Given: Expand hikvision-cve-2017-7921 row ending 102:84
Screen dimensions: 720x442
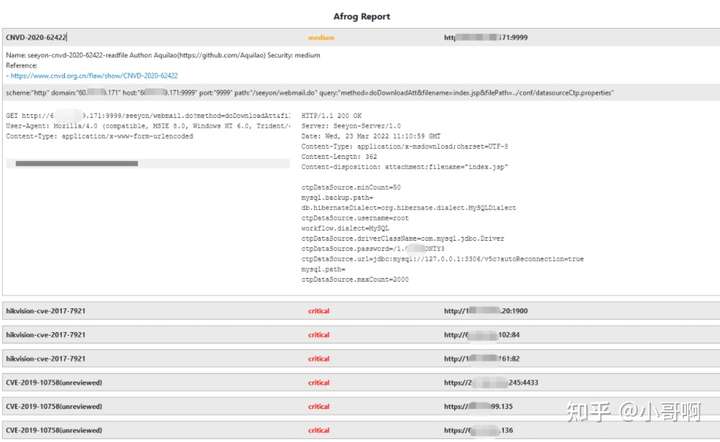Looking at the screenshot, I should (x=361, y=335).
